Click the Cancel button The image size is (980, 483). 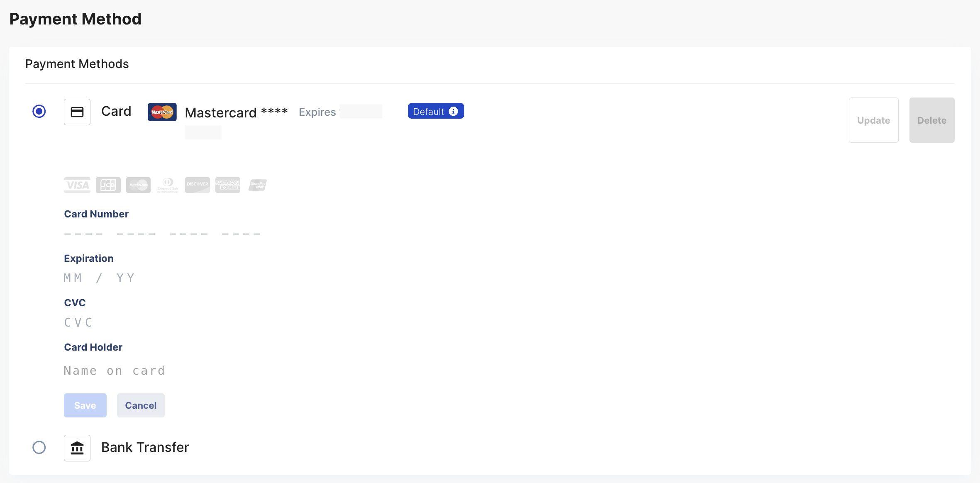click(141, 405)
